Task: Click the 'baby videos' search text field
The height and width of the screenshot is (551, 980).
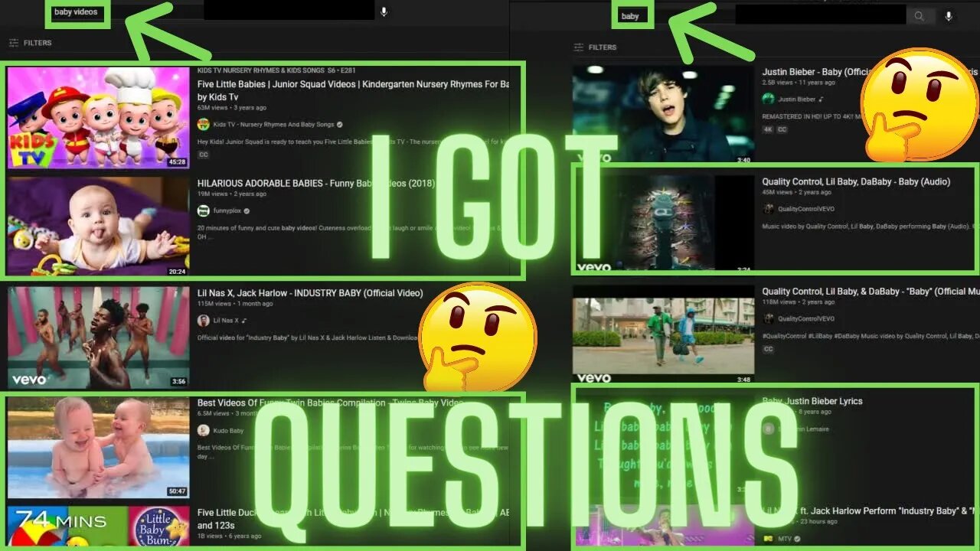Action: (x=76, y=12)
